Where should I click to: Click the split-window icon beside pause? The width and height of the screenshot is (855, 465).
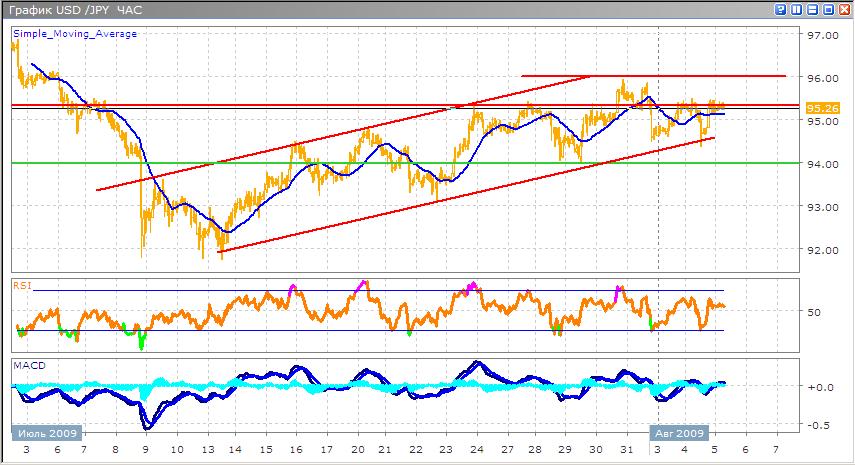pos(812,9)
